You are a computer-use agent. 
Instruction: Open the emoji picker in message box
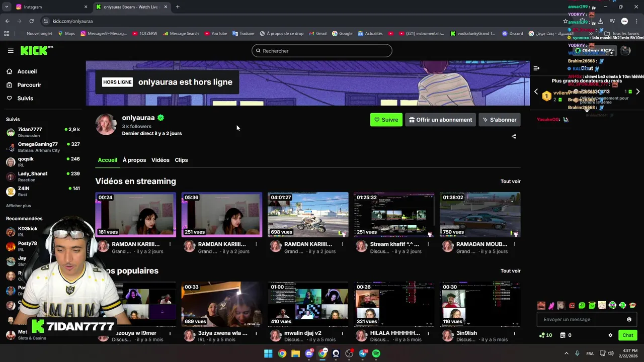point(629,319)
